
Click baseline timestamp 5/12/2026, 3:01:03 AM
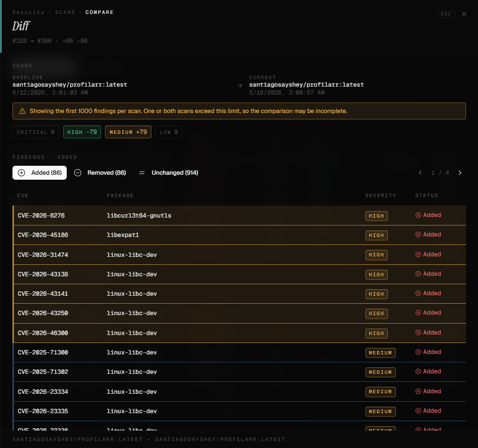pyautogui.click(x=50, y=93)
